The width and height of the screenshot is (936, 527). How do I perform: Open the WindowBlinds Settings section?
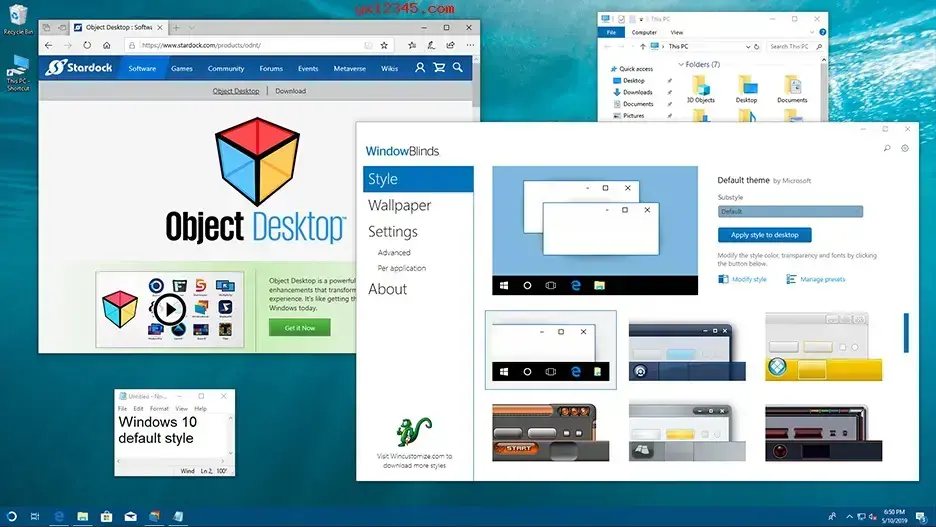tap(393, 232)
